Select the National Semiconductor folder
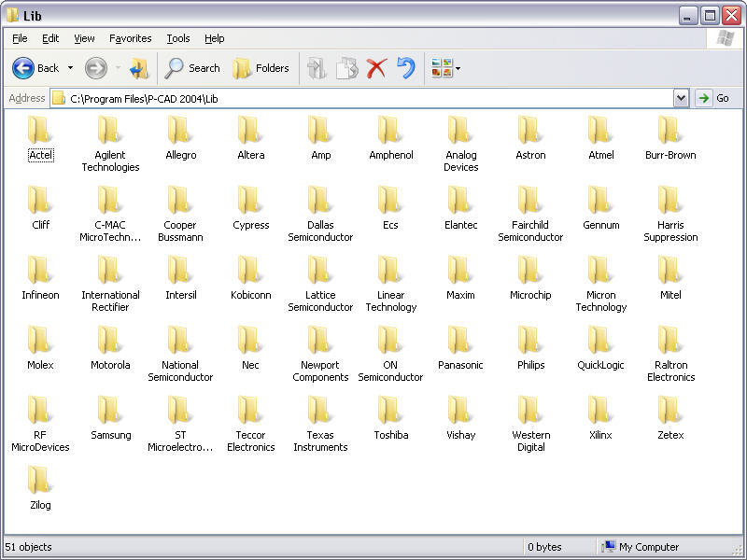Image resolution: width=747 pixels, height=560 pixels. [180, 355]
